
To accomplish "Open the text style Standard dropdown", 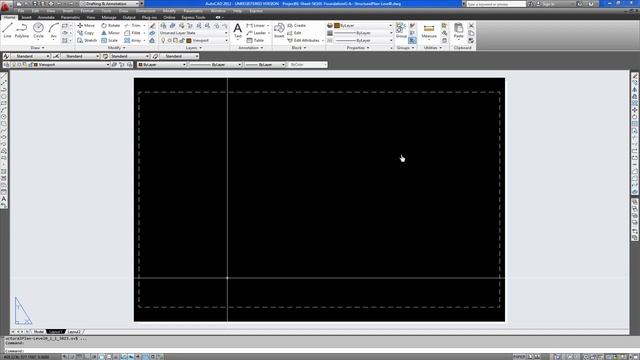I will (x=30, y=56).
